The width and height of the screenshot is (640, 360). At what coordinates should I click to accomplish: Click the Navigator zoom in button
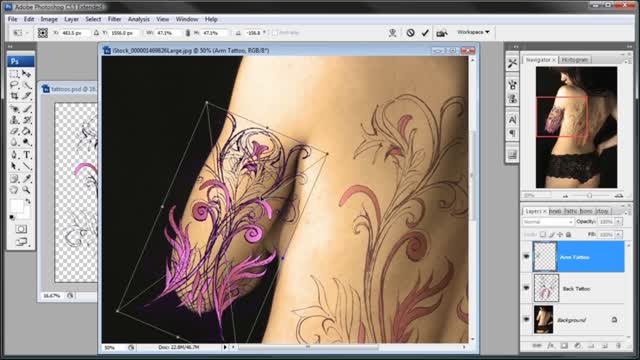[619, 196]
